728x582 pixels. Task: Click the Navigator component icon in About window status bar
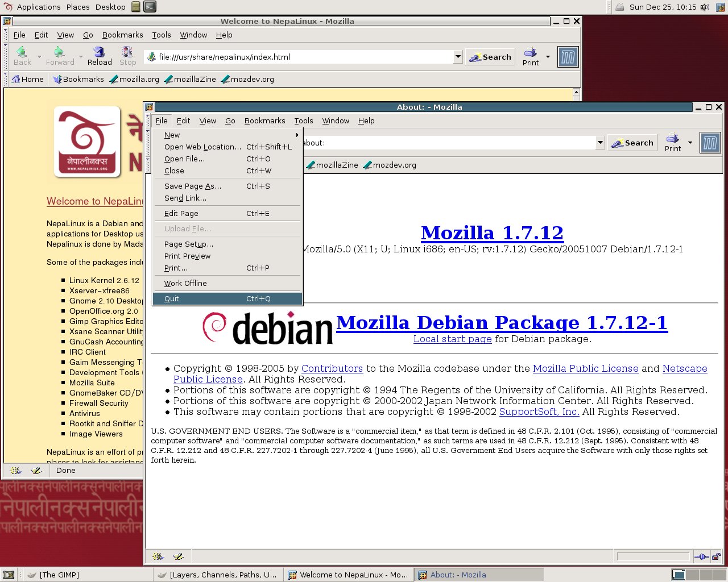[x=158, y=556]
